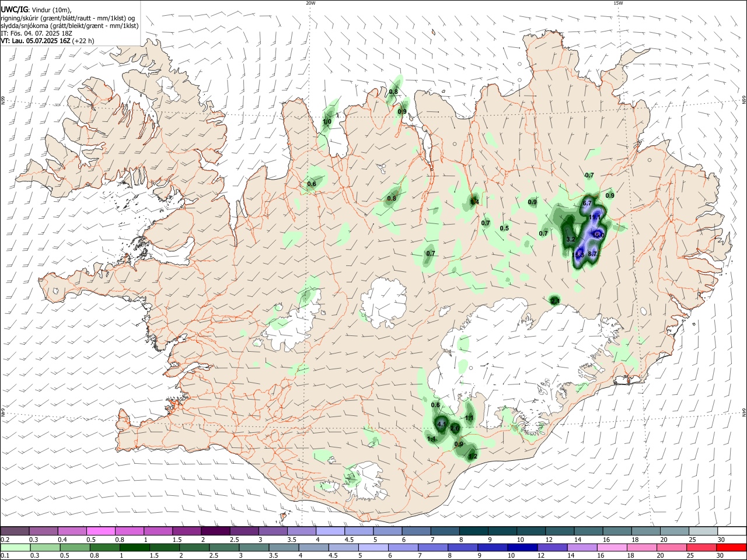The width and height of the screenshot is (747, 560).
Task: Click the 16.3 precipitation value label
Action: point(578,254)
